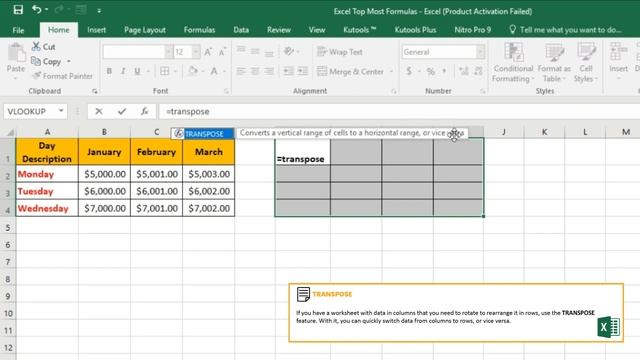Open Conditional Formatting menu
640x360 pixels.
[x=513, y=62]
